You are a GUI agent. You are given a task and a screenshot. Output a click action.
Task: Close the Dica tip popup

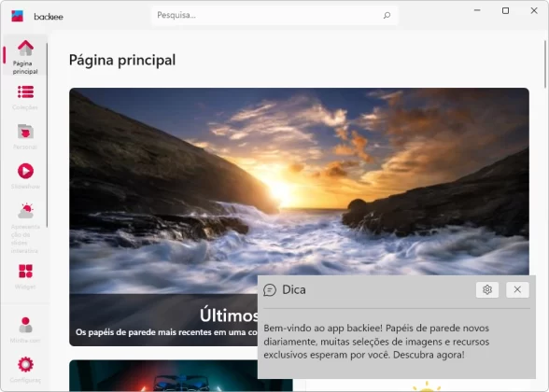[x=517, y=289]
